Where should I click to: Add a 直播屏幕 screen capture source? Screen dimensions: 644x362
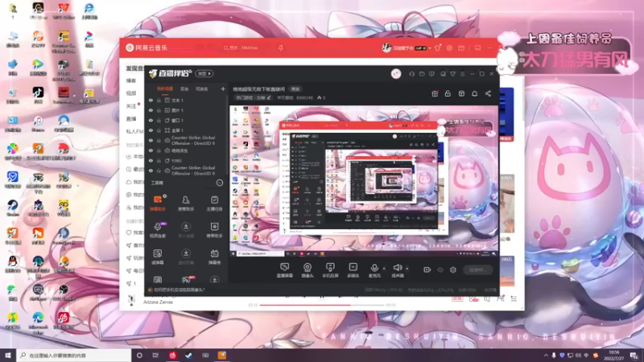pyautogui.click(x=284, y=270)
